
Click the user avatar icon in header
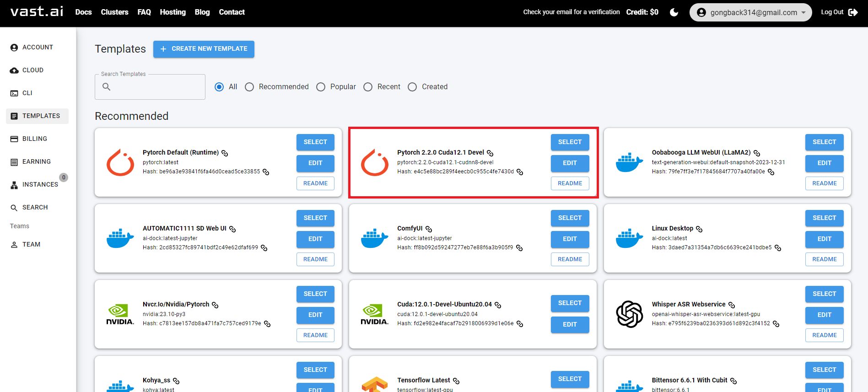pyautogui.click(x=701, y=12)
